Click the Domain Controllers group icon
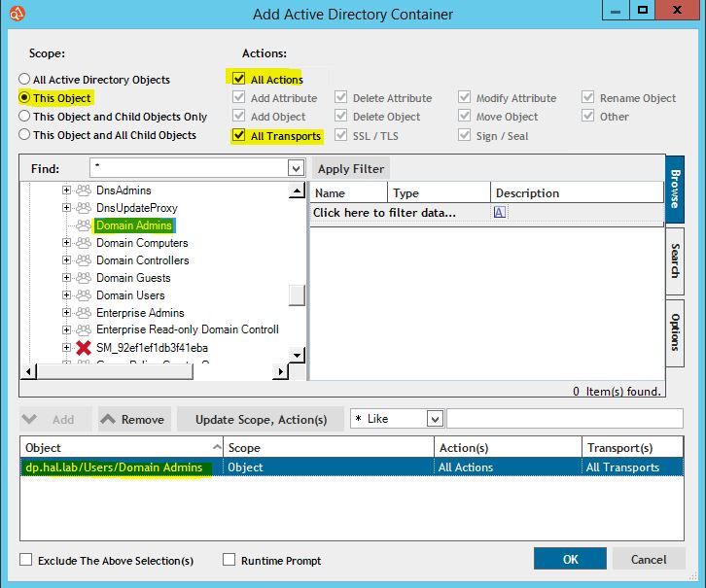 (84, 260)
